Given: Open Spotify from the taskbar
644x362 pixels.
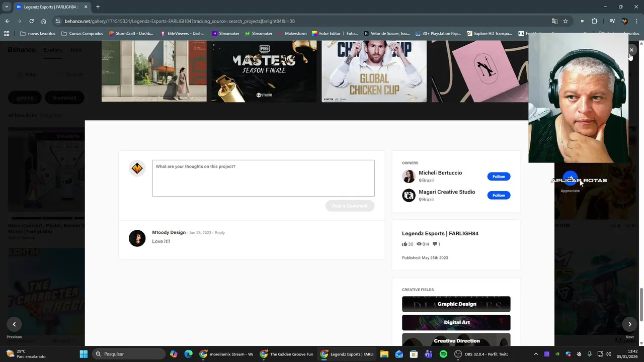Looking at the screenshot, I should 443,354.
